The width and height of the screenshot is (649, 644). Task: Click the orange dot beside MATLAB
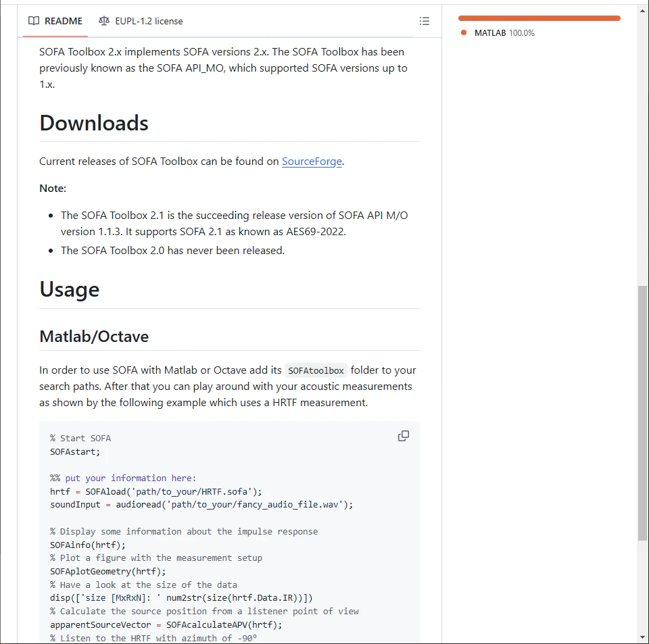click(x=464, y=32)
